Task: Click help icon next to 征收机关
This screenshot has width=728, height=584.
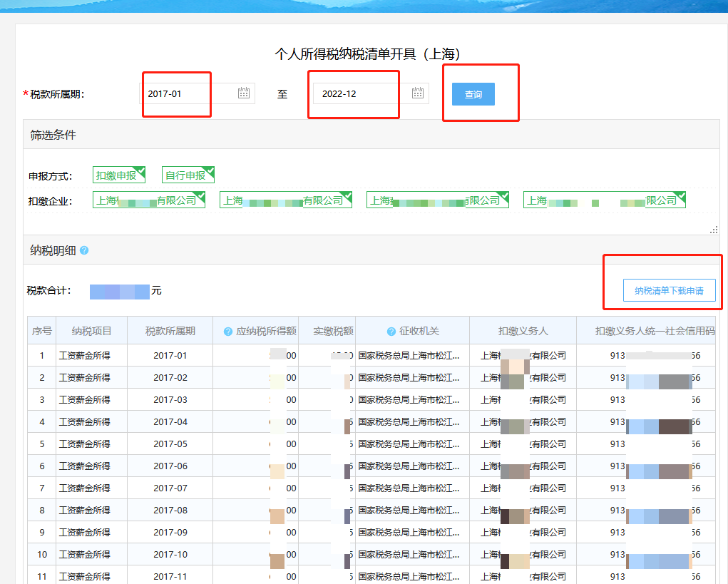Action: 391,332
